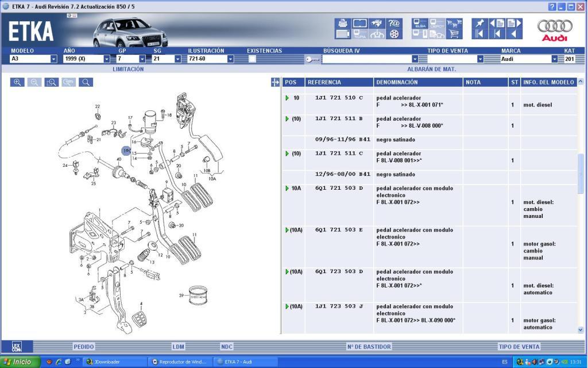Expand row 6Q1 721 503 E arrow

287,230
